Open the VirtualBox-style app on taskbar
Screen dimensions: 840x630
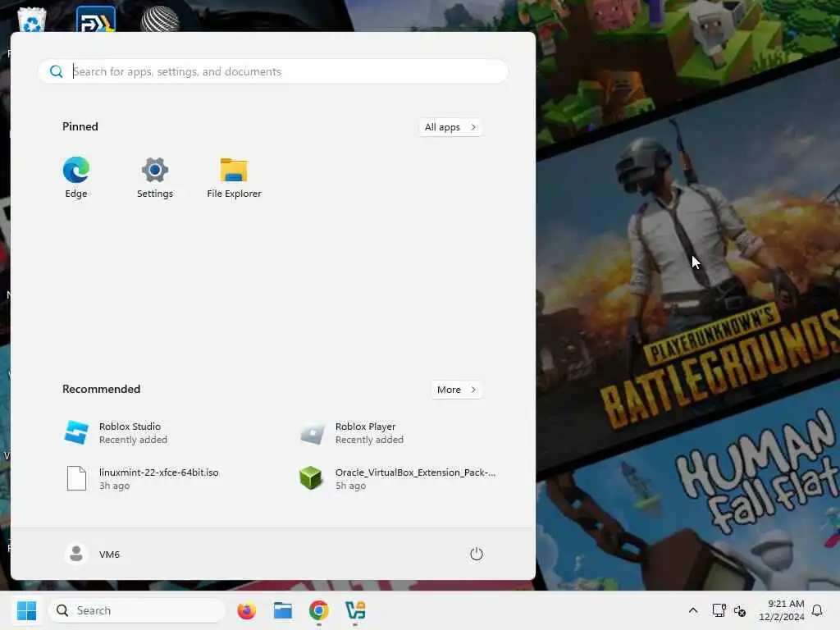point(355,610)
